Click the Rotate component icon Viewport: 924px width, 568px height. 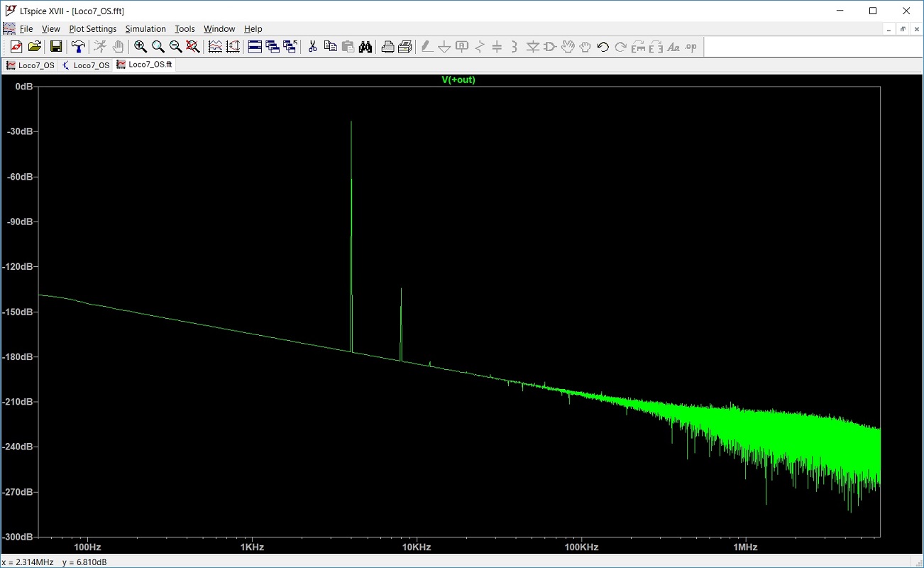click(638, 47)
